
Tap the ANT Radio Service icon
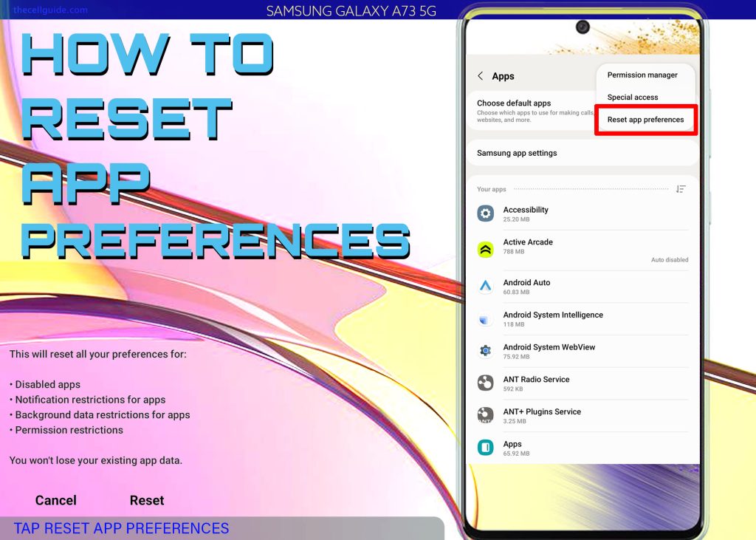coord(486,383)
